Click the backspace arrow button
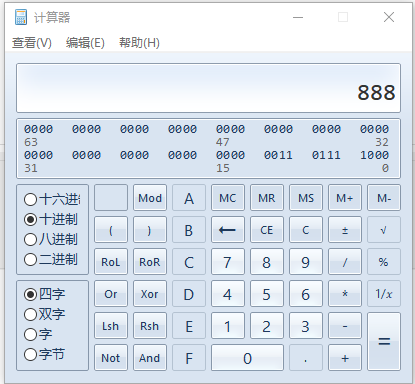The height and width of the screenshot is (384, 415). tap(228, 230)
